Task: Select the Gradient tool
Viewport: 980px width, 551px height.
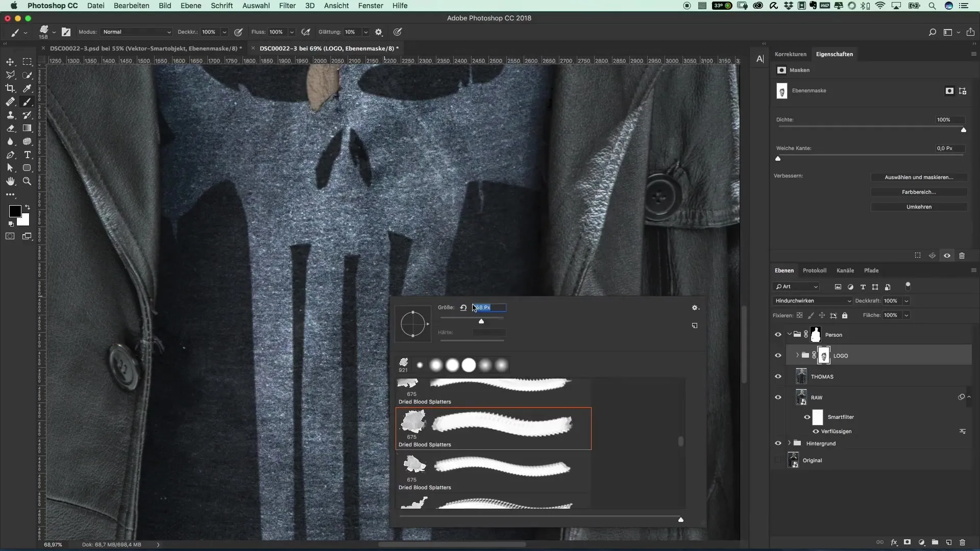Action: point(28,128)
